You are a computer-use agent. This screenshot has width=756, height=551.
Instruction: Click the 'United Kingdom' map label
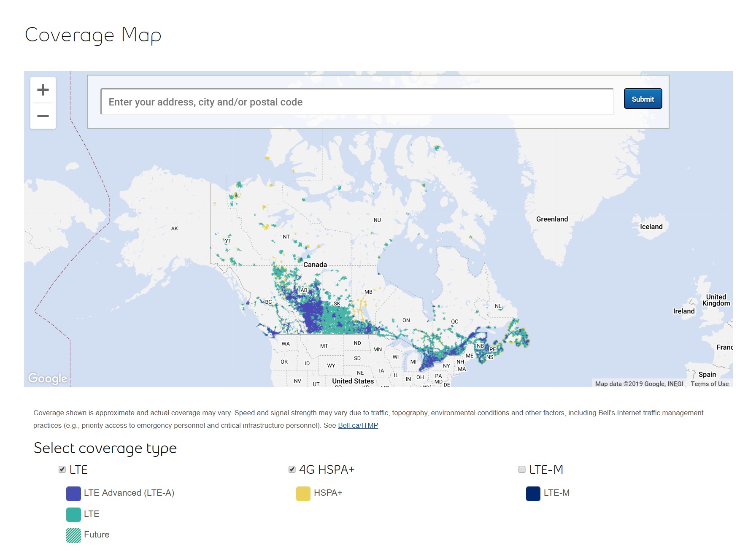pos(716,300)
